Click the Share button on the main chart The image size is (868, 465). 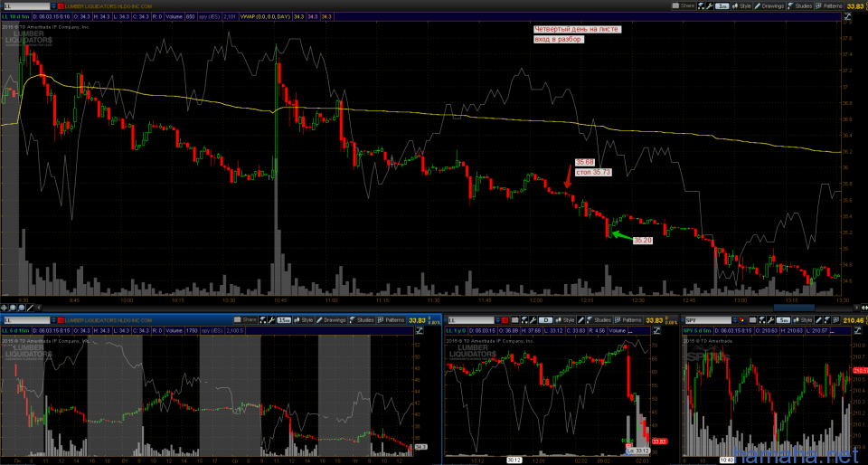coord(684,6)
